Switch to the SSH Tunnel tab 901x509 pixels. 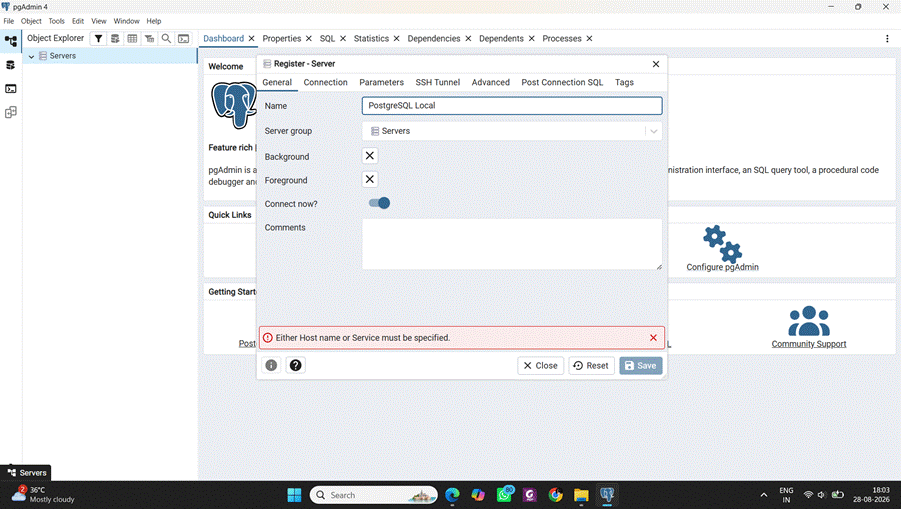[438, 82]
